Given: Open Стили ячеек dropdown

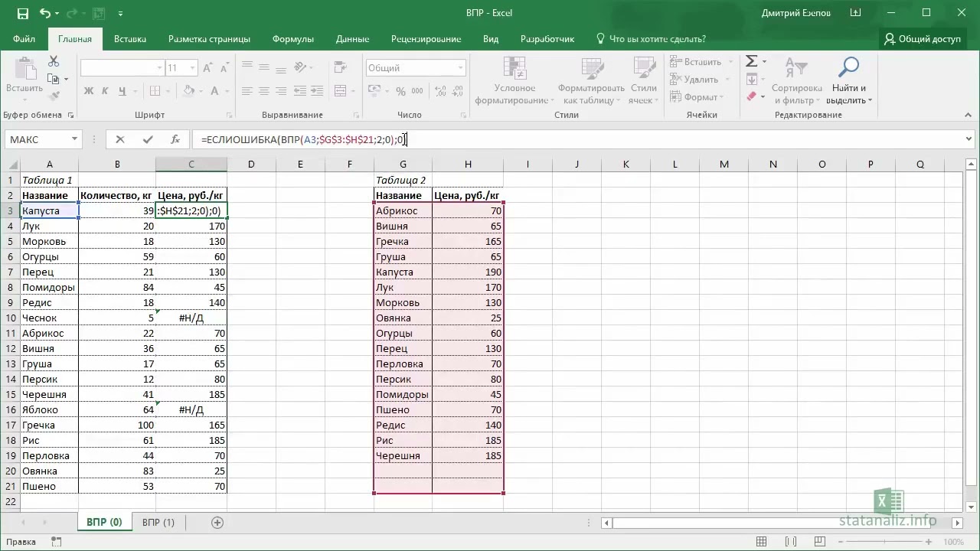Looking at the screenshot, I should [643, 80].
